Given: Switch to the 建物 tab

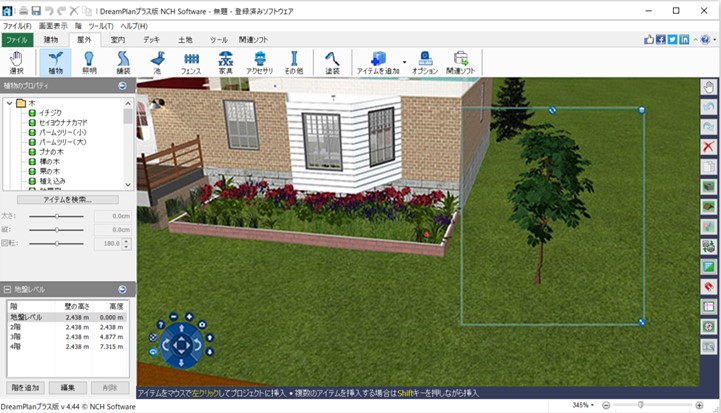Looking at the screenshot, I should (x=51, y=40).
